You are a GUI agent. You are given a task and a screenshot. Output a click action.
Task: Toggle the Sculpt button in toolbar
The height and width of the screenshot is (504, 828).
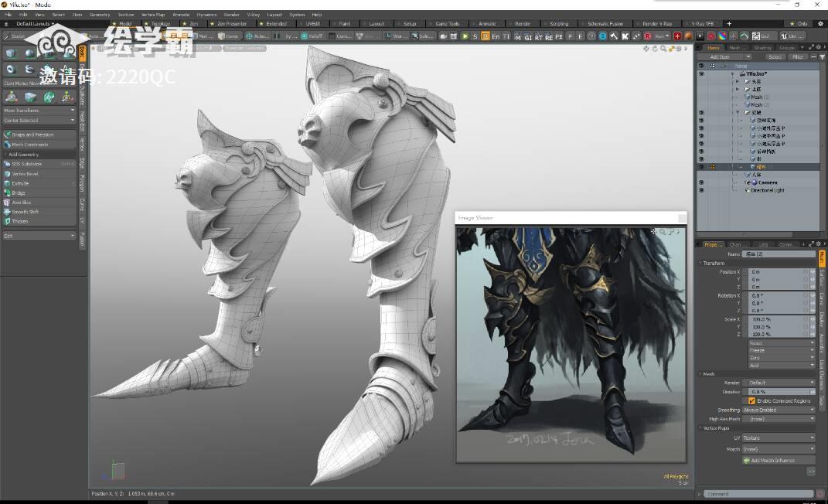(x=15, y=36)
